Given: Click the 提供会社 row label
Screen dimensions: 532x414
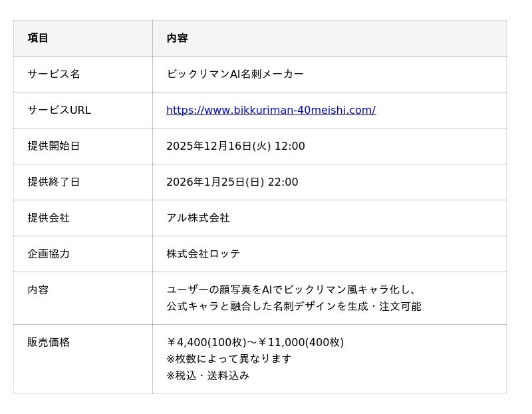Looking at the screenshot, I should (x=49, y=218).
